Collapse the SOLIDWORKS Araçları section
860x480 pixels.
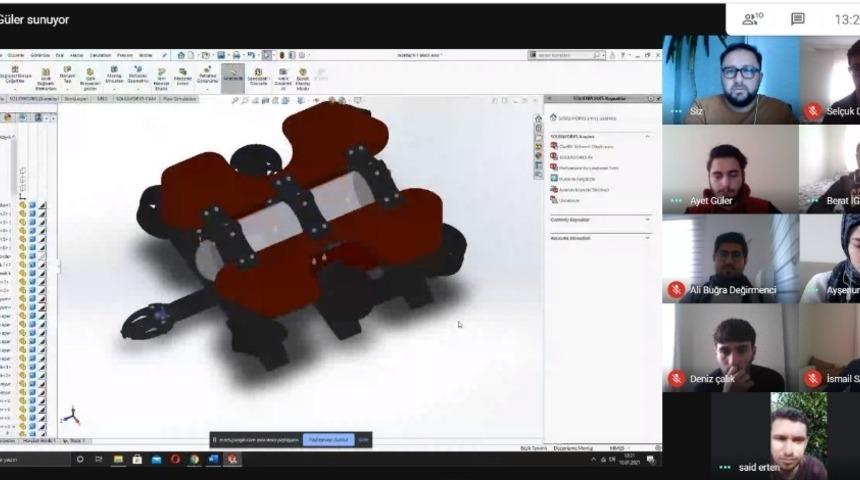coord(647,135)
